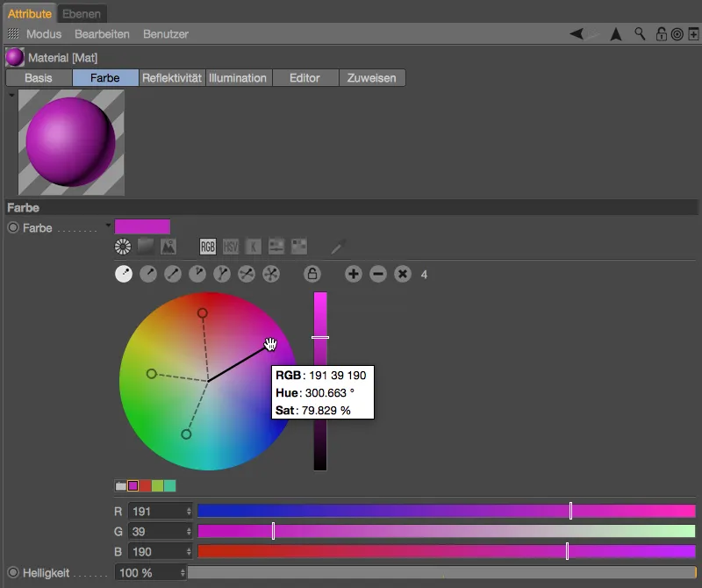Expand the Farbe color options arrow

(108, 225)
